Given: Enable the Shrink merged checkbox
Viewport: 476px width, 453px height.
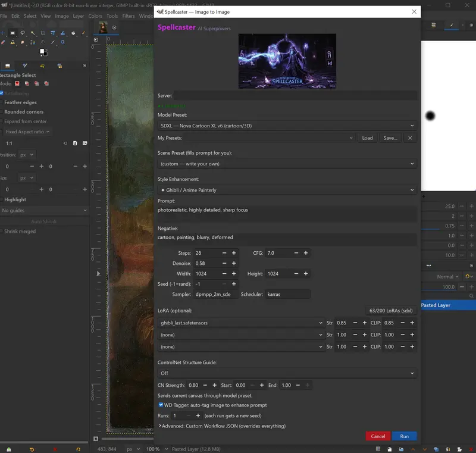Looking at the screenshot, I should (1, 232).
